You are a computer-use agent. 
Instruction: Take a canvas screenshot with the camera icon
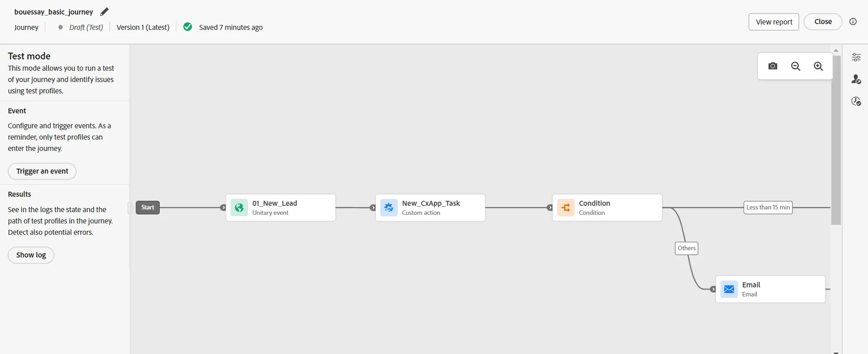click(x=773, y=66)
